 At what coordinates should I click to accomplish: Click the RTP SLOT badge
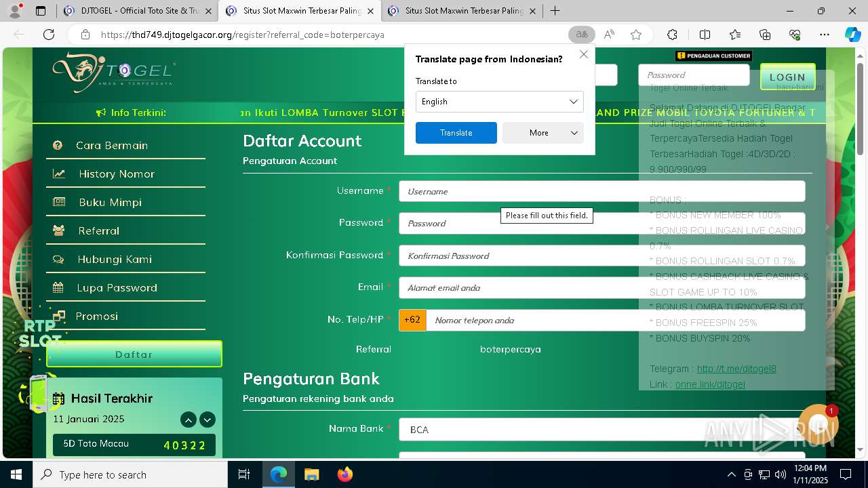coord(40,333)
